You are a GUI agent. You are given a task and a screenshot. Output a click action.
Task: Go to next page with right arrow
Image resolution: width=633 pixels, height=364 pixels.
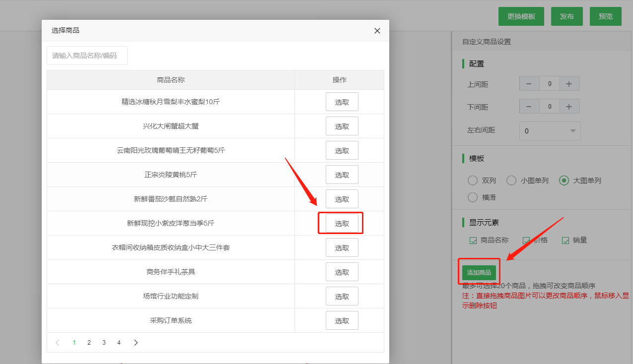click(x=136, y=342)
